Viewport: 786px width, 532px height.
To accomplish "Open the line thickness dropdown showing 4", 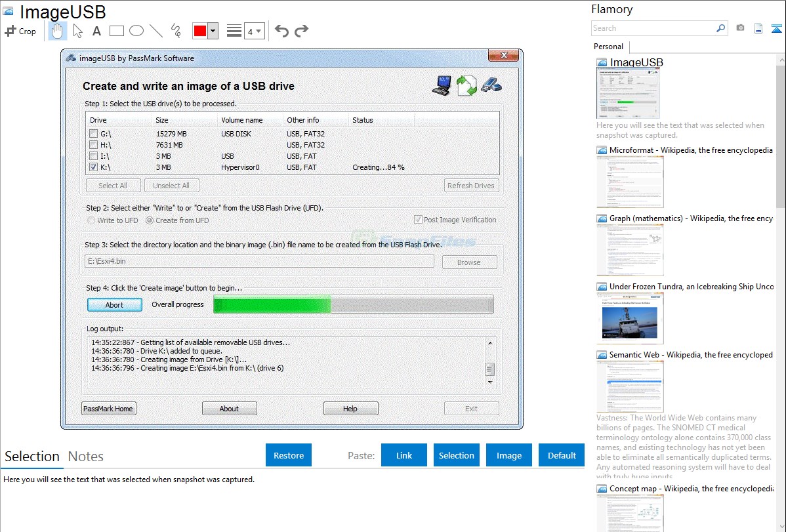I will [x=255, y=31].
